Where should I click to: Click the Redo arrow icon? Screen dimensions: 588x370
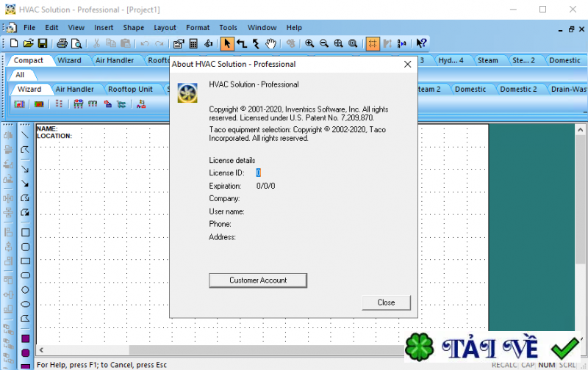(x=159, y=43)
